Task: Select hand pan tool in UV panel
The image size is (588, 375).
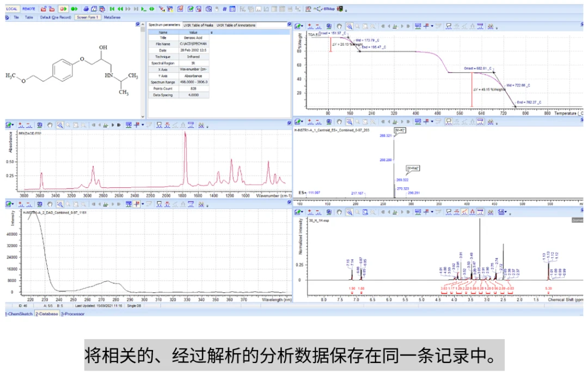Action: 50,205
